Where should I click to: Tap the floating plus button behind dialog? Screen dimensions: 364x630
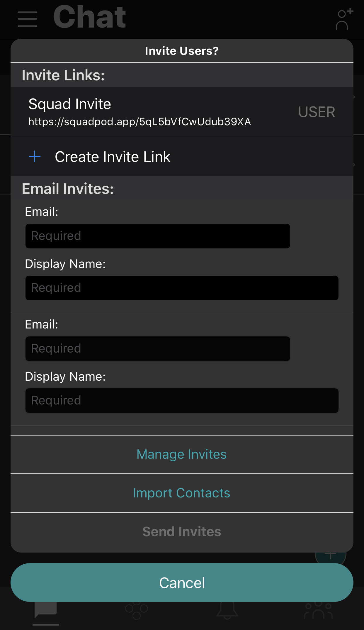331,556
